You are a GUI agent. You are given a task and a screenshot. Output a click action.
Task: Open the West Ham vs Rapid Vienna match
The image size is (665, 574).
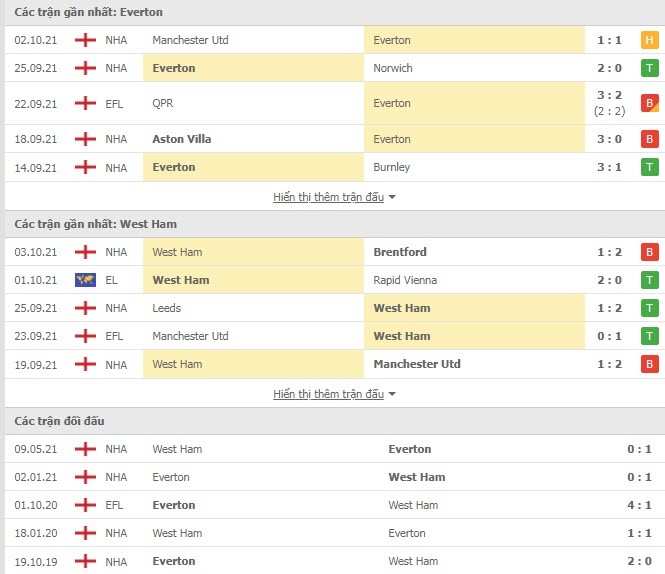pyautogui.click(x=335, y=280)
